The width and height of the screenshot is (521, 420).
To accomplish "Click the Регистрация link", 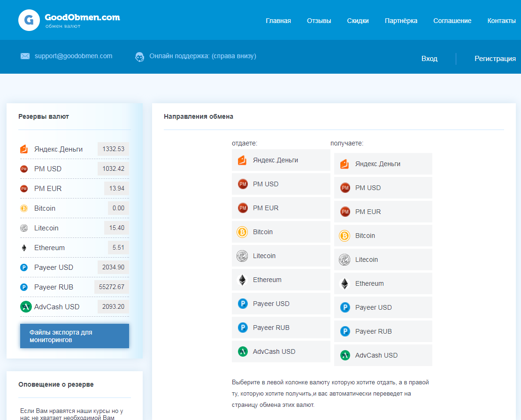I will [x=495, y=59].
